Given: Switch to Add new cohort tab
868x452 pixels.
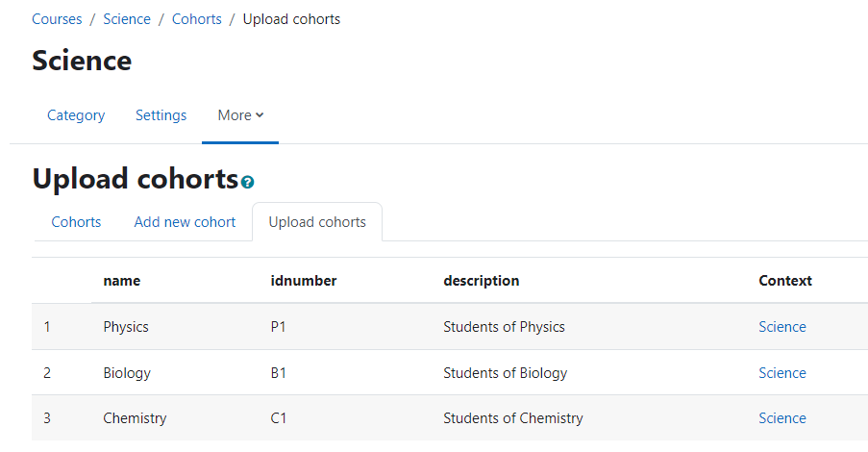Looking at the screenshot, I should [185, 221].
